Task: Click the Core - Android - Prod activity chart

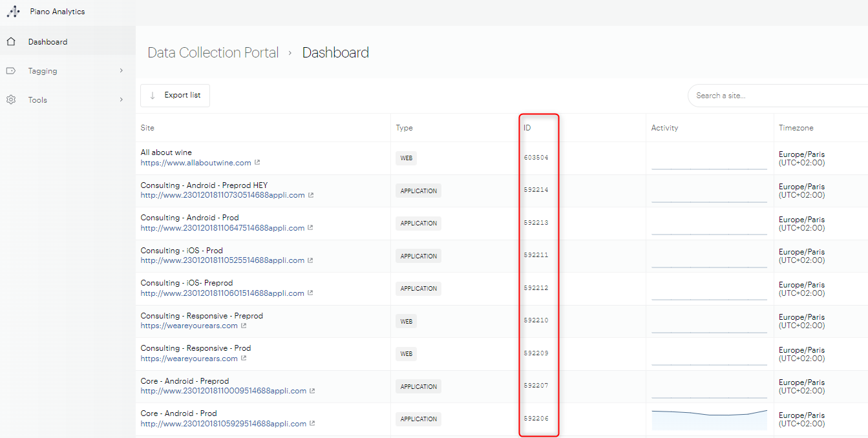Action: click(709, 419)
